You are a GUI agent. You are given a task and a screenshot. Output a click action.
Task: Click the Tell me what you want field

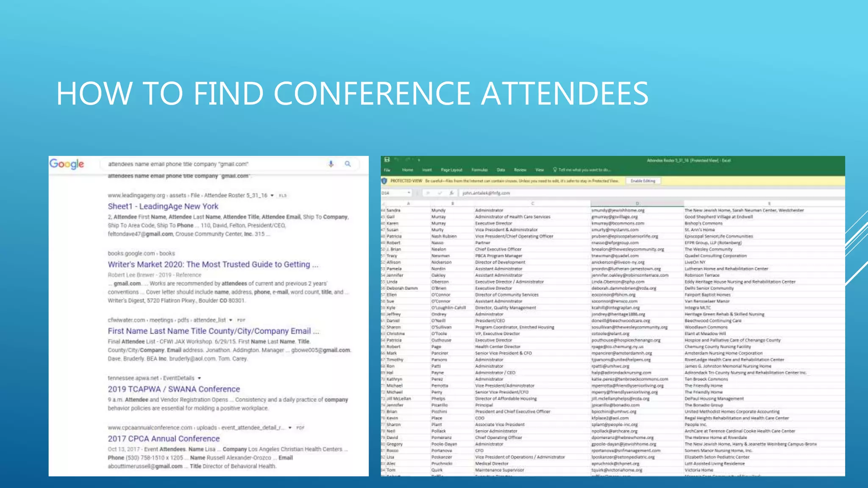point(584,170)
